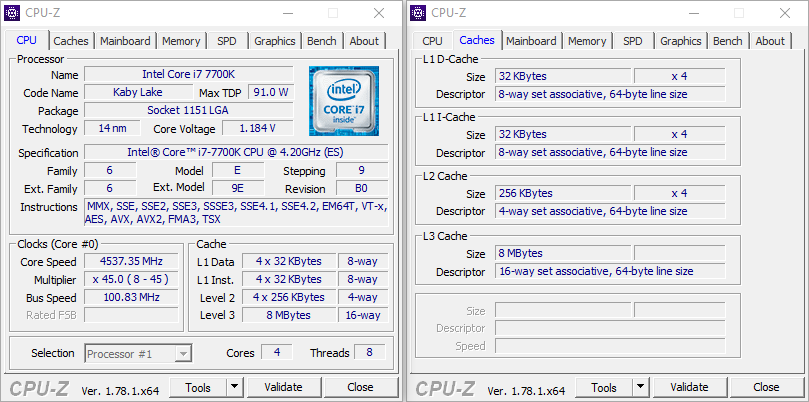
Task: Select SPD tab in left window
Action: click(x=226, y=41)
